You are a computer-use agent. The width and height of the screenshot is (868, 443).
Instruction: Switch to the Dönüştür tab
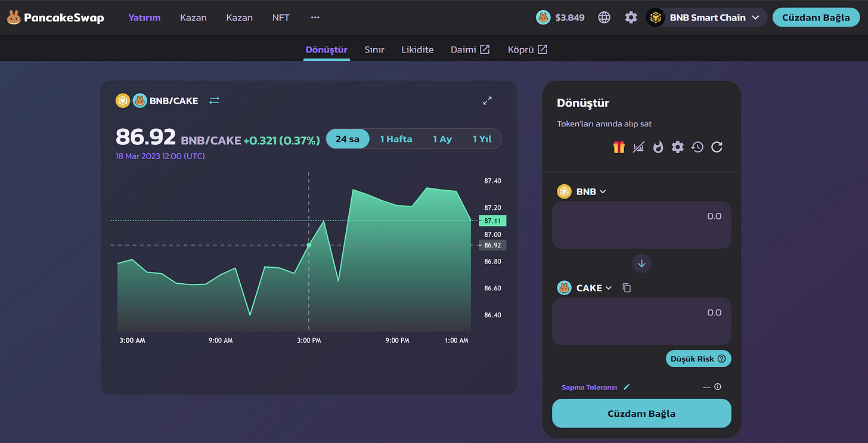(x=327, y=49)
